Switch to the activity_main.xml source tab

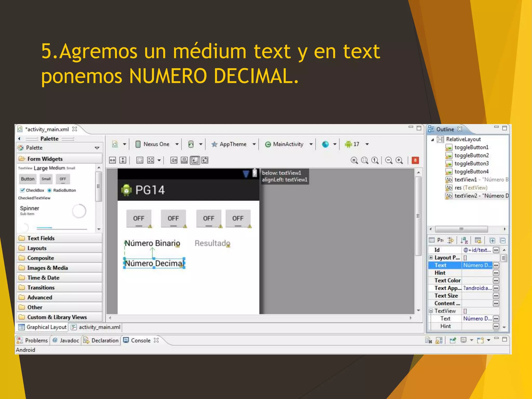pos(96,327)
